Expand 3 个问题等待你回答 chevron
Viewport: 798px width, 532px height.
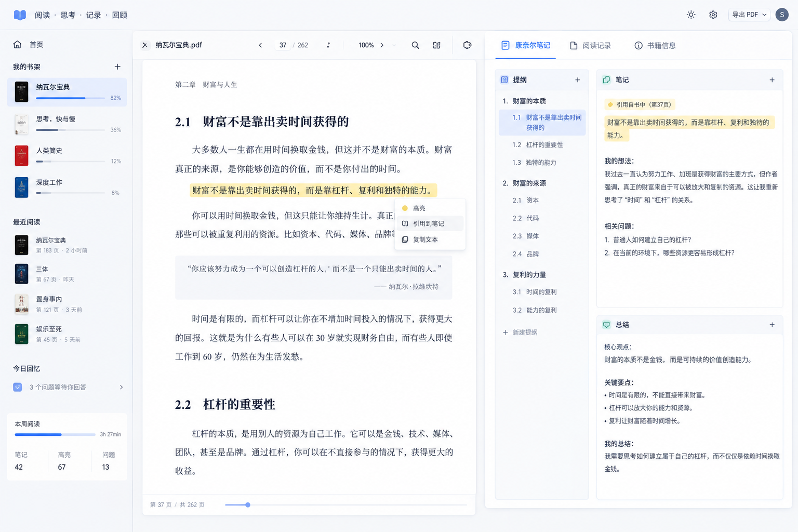[x=121, y=387]
